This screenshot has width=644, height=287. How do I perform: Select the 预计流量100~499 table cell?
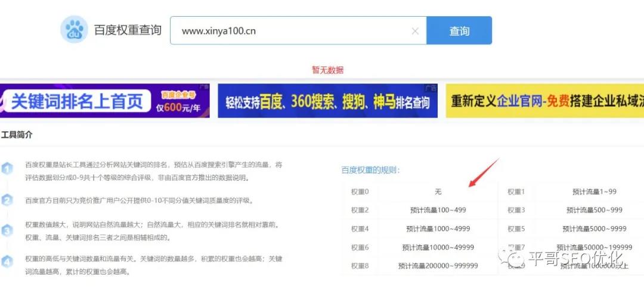click(438, 210)
